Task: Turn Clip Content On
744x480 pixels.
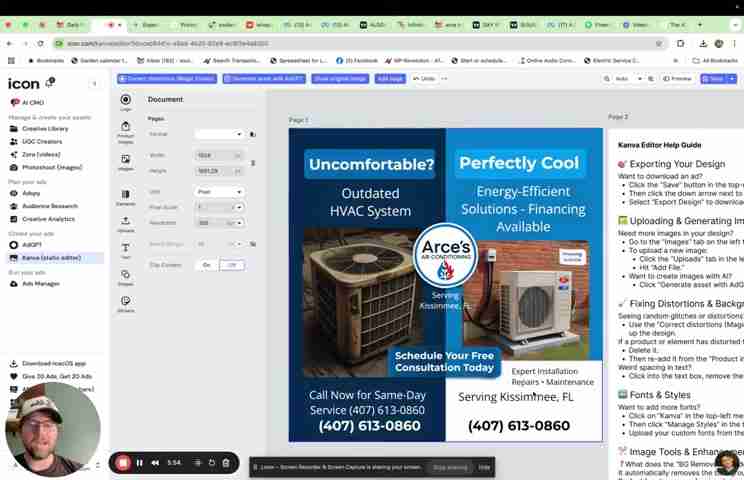Action: [207, 265]
